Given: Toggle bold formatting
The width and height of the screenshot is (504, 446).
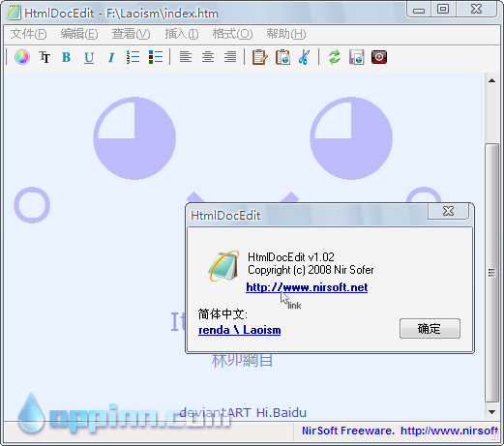Looking at the screenshot, I should pos(67,57).
